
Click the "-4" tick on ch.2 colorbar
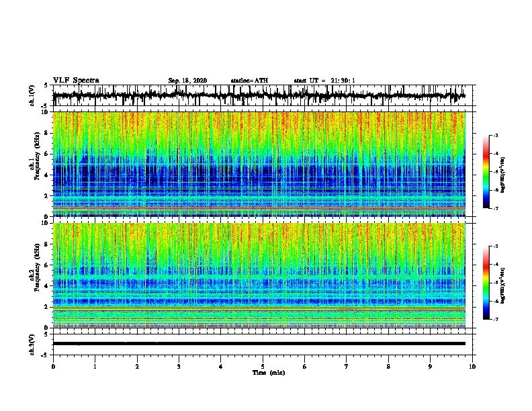495,265
